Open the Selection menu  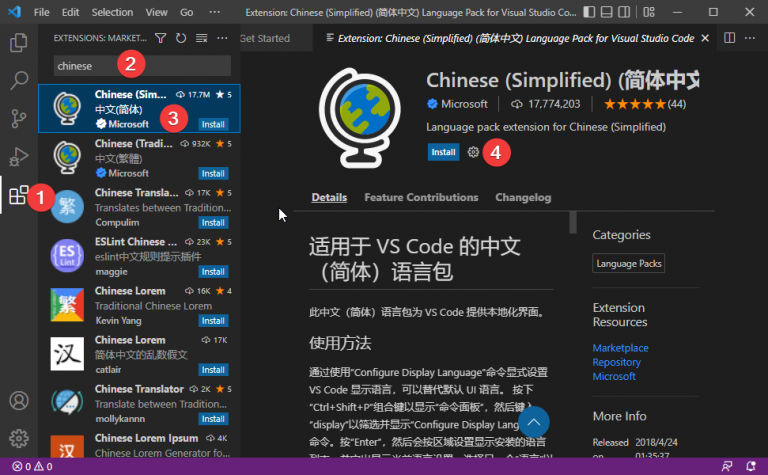pyautogui.click(x=112, y=12)
